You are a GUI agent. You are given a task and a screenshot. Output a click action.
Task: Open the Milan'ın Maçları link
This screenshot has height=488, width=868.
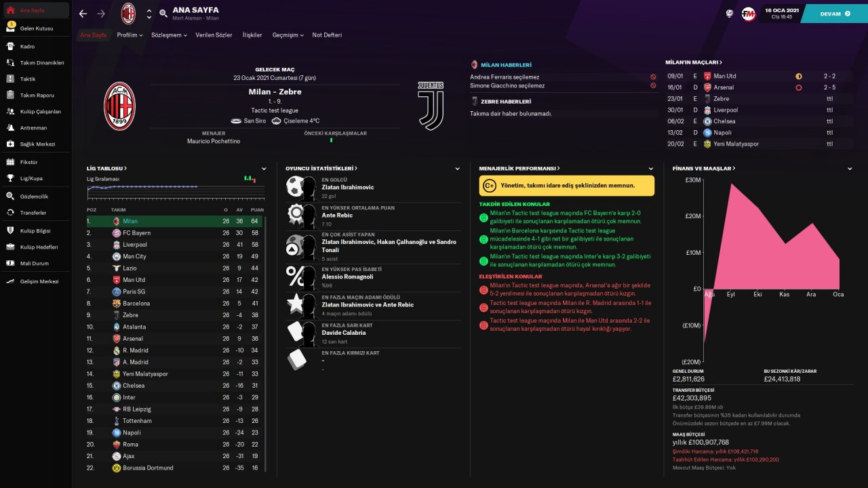694,62
